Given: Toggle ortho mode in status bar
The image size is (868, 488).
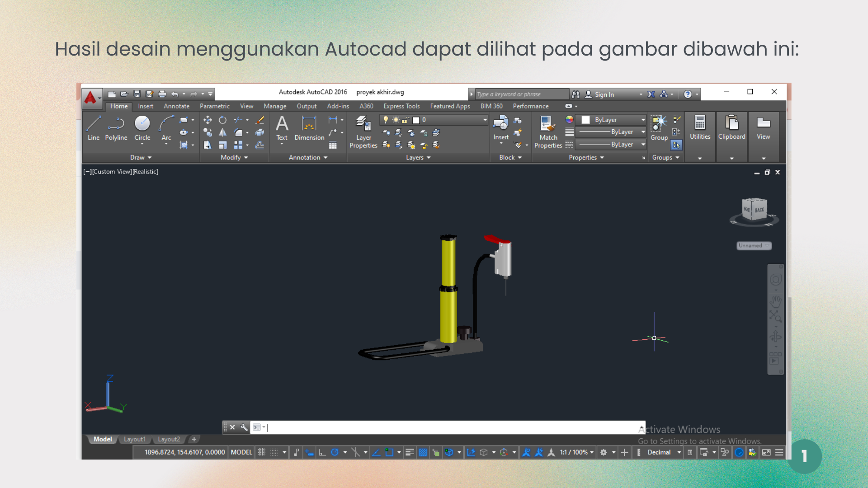Looking at the screenshot, I should tap(322, 452).
